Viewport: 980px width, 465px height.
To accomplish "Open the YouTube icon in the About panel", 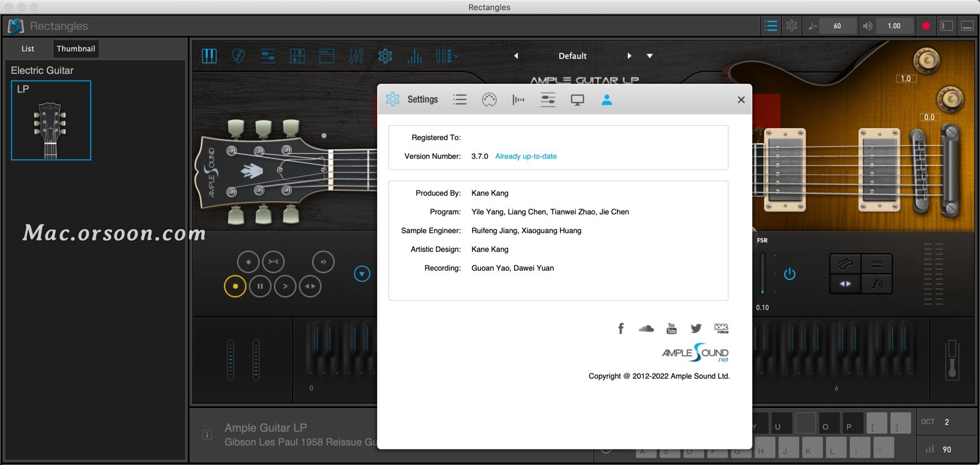I will point(671,327).
